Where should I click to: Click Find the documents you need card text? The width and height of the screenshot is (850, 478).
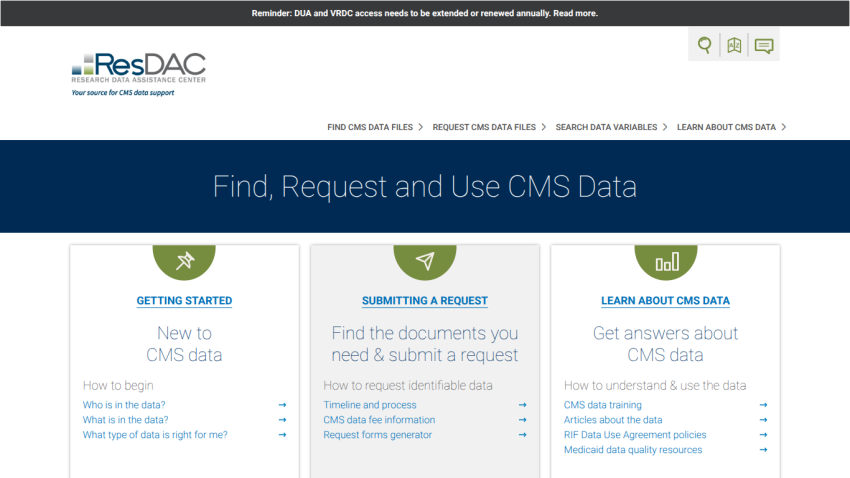click(x=425, y=344)
